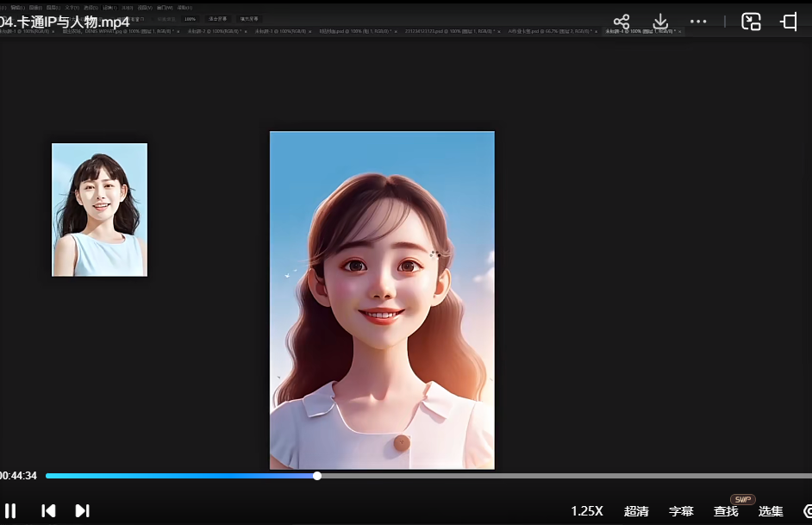Open the 视图(V) Photoshop menu

click(145, 8)
